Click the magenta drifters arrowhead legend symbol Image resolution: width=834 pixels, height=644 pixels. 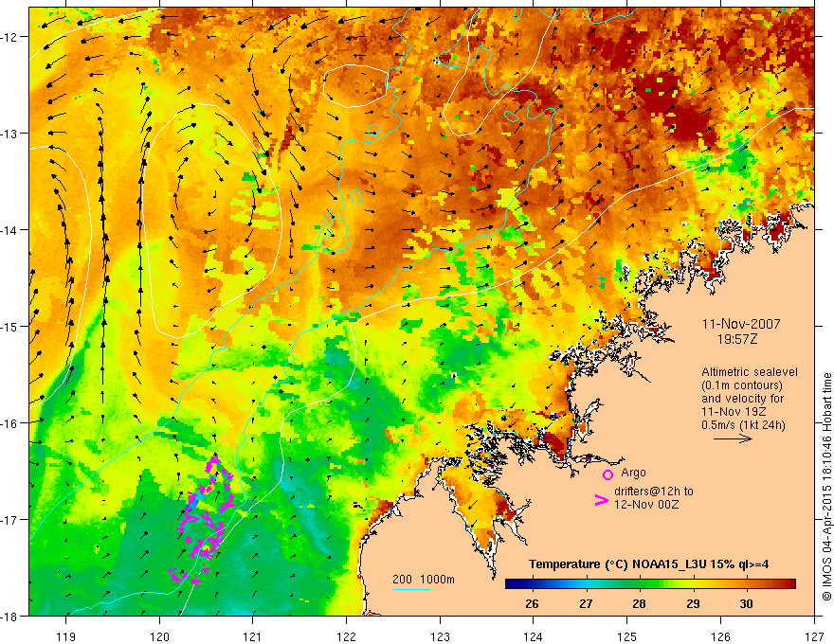point(601,500)
